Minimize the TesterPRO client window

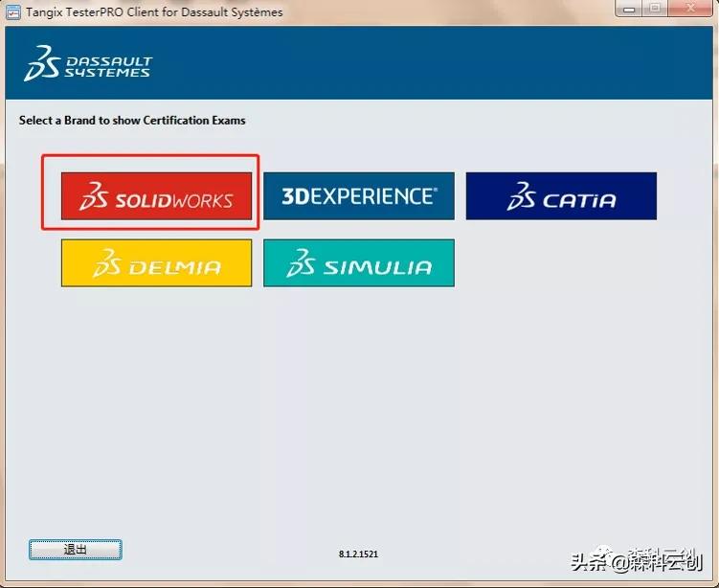pos(629,9)
